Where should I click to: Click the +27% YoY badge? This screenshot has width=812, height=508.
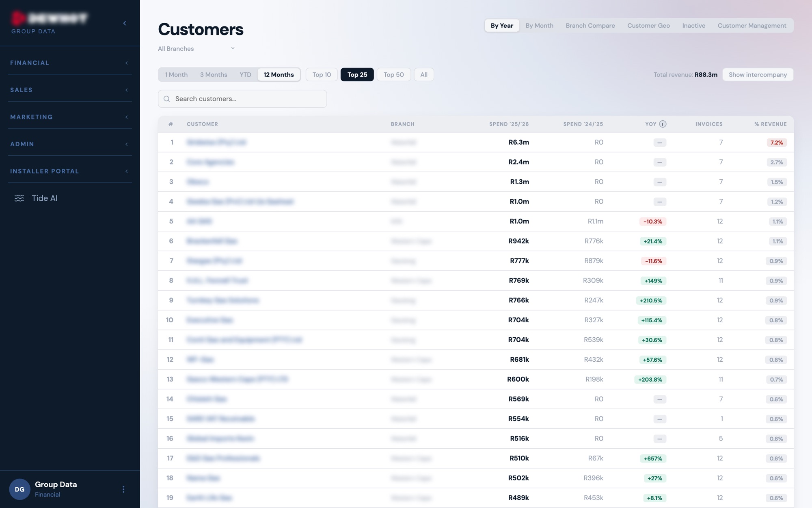pyautogui.click(x=655, y=478)
